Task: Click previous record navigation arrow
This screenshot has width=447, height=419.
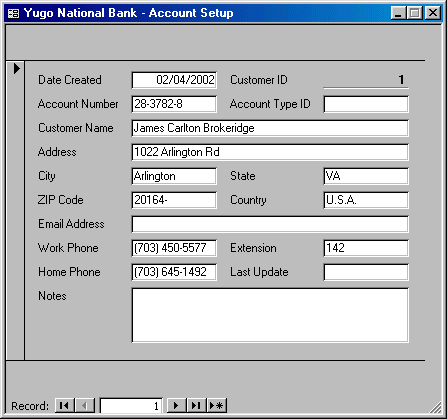Action: coord(85,405)
